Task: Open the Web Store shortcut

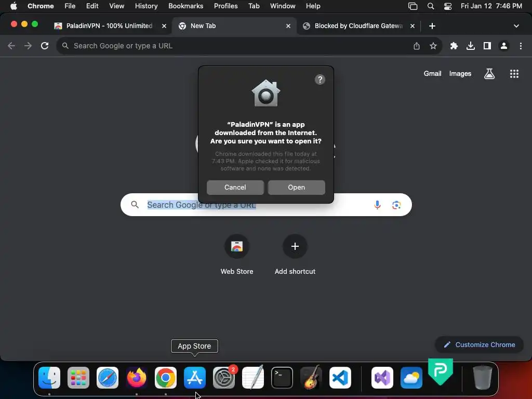Action: click(237, 255)
